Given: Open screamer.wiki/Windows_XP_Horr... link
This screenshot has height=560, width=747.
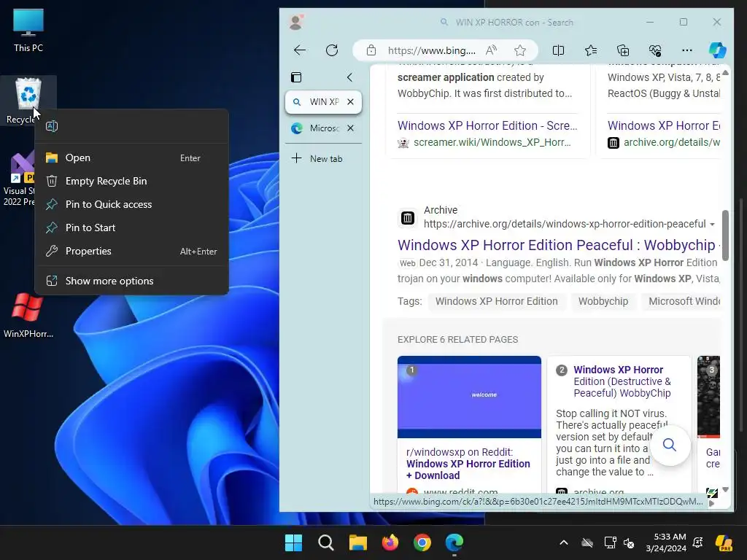Looking at the screenshot, I should 492,142.
